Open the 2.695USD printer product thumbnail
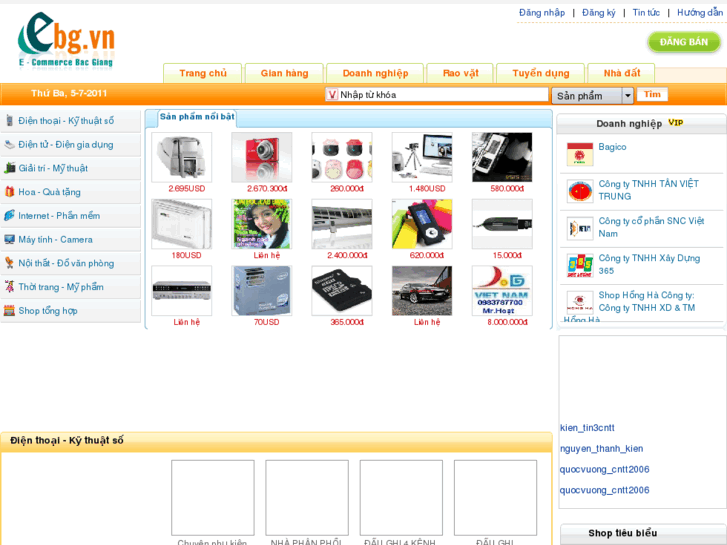This screenshot has height=545, width=727. (181, 157)
